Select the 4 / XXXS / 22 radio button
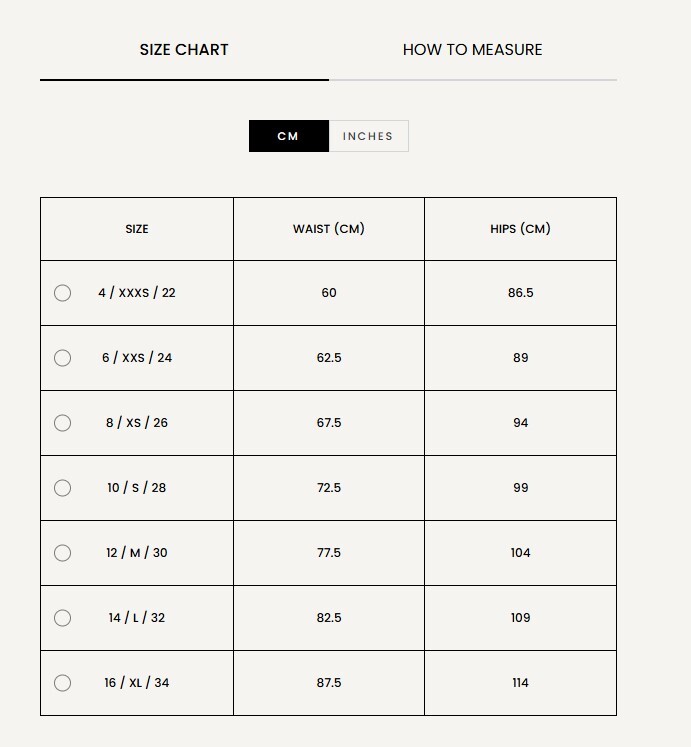Image resolution: width=691 pixels, height=747 pixels. tap(62, 293)
